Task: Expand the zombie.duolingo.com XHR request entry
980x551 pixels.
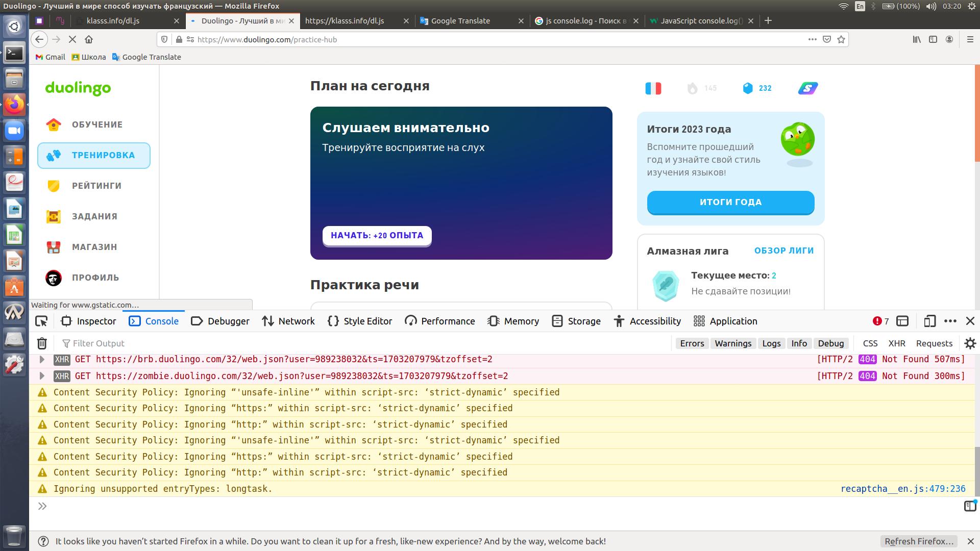Action: pyautogui.click(x=42, y=376)
